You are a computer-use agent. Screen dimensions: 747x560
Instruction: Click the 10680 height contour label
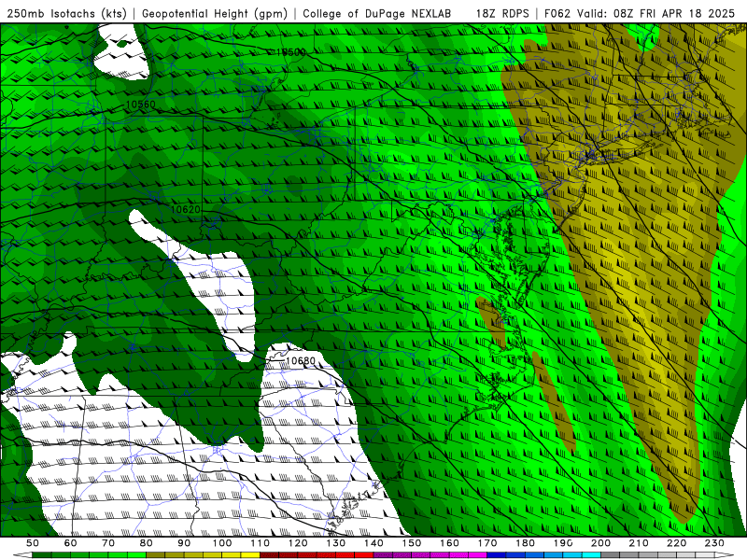click(x=300, y=361)
